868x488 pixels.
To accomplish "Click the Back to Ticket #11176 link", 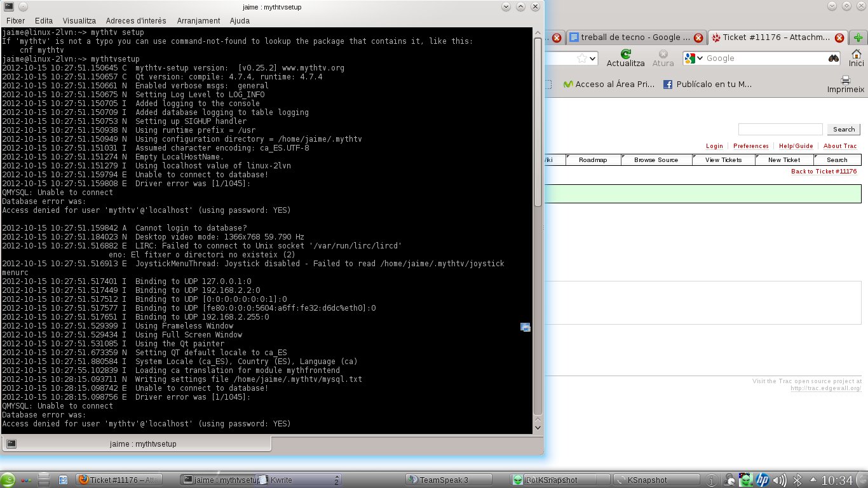I will point(824,172).
